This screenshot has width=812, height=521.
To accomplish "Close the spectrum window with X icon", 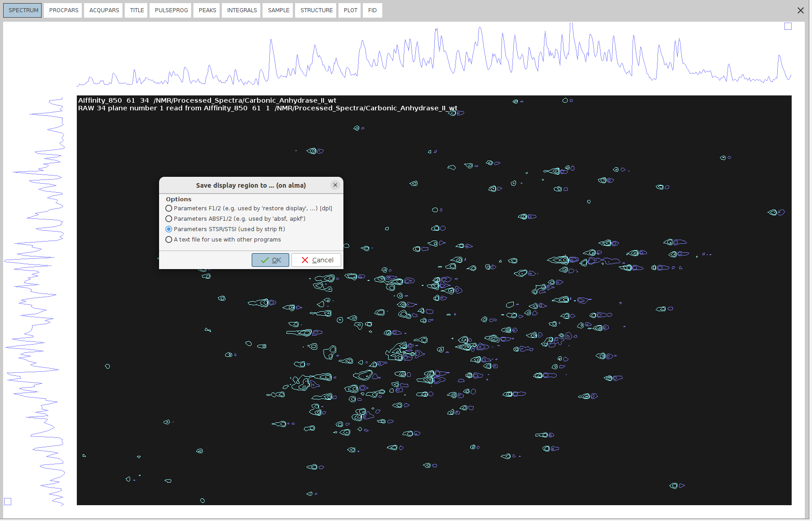I will 800,10.
